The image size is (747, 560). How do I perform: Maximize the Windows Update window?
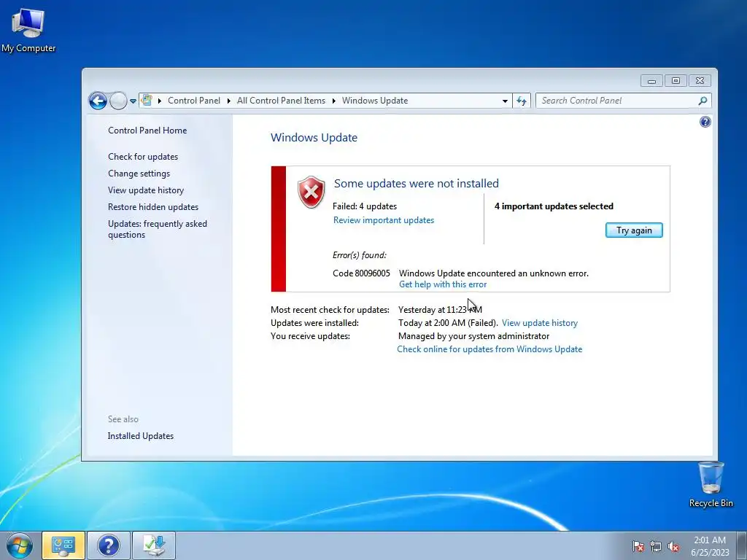[x=675, y=81]
